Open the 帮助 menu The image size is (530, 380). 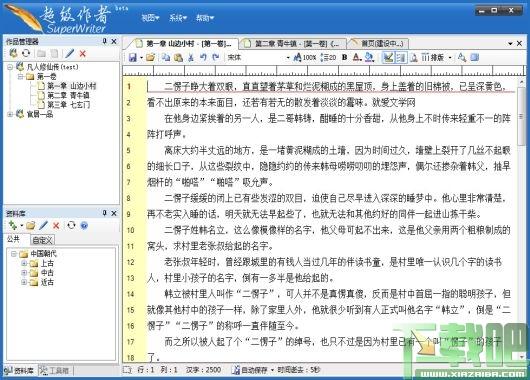205,18
